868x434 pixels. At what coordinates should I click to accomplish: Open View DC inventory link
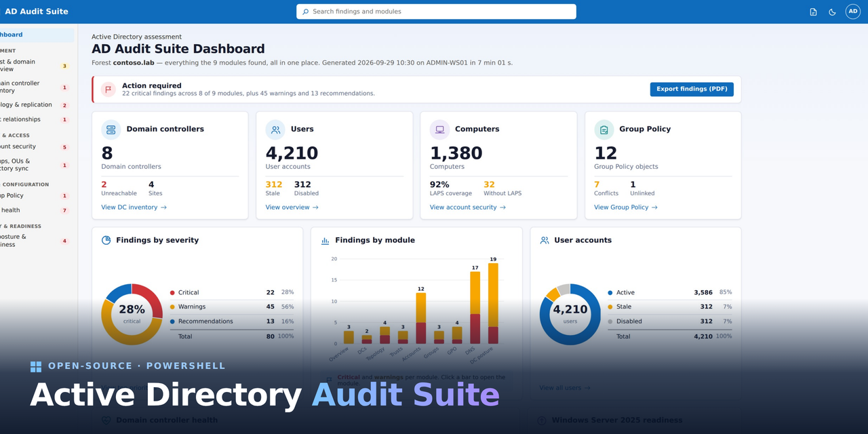click(134, 208)
